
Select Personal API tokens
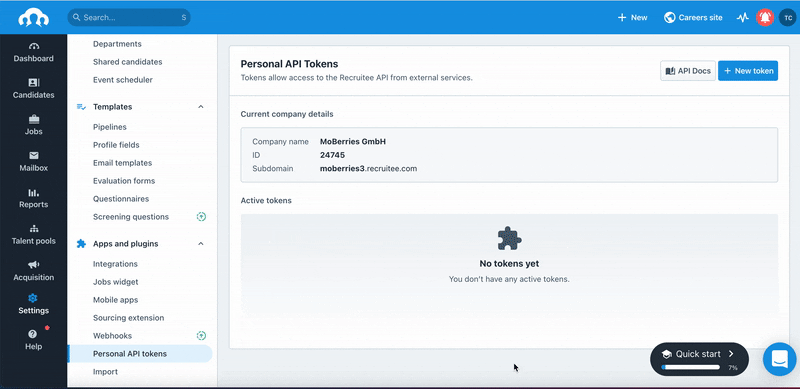(140, 353)
